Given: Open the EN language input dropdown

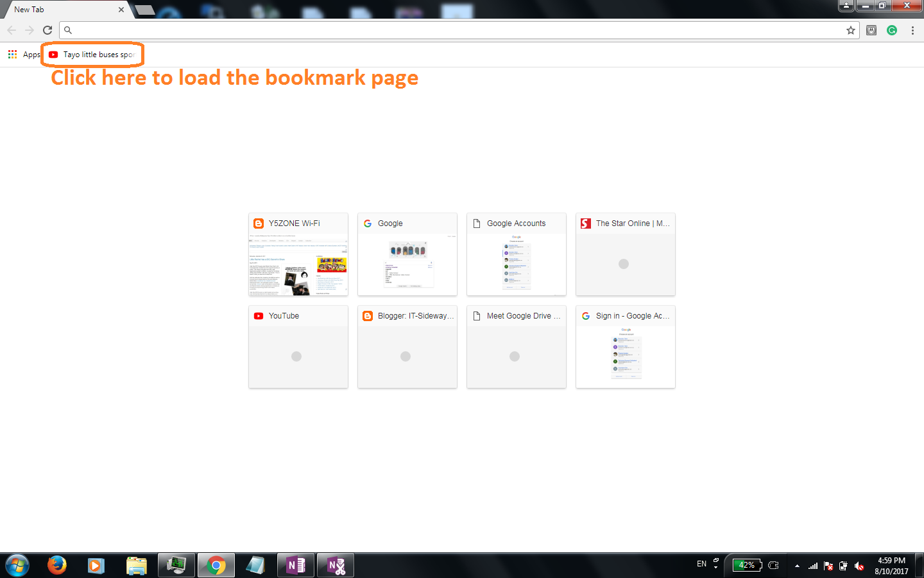Looking at the screenshot, I should (x=702, y=563).
